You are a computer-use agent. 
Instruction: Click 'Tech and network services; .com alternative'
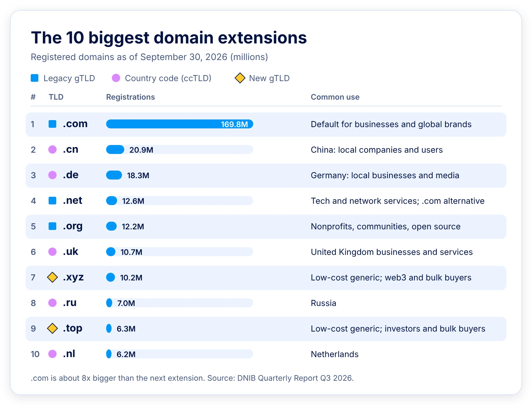[397, 201]
